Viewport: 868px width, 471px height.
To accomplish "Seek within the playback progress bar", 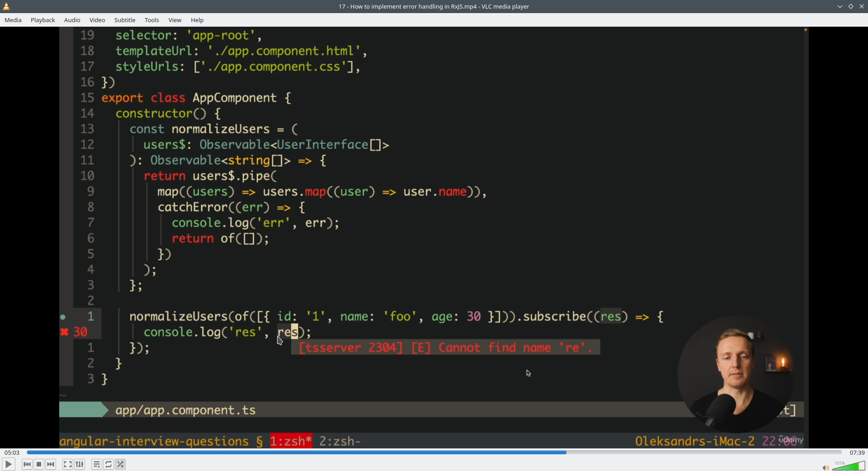I will click(x=434, y=452).
